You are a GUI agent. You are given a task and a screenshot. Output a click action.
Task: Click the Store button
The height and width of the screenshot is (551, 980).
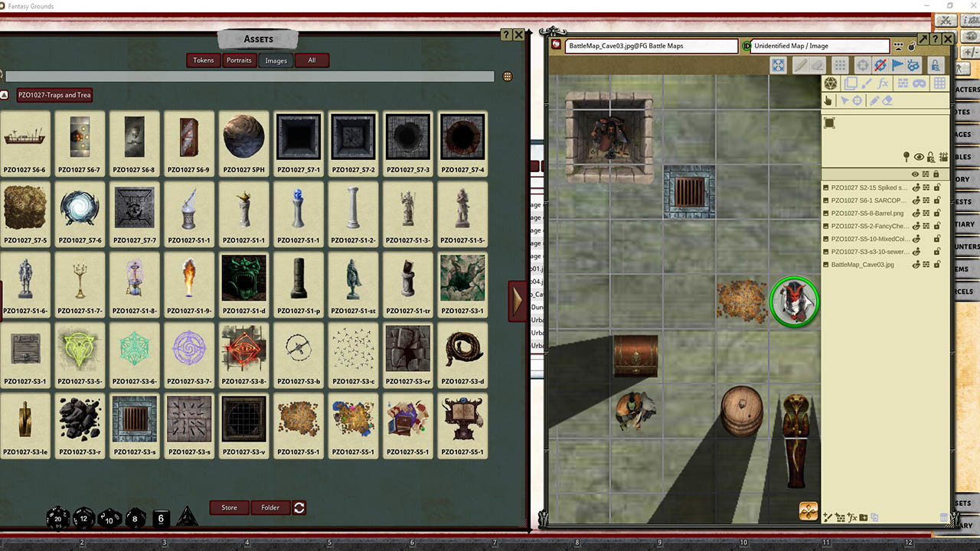228,507
